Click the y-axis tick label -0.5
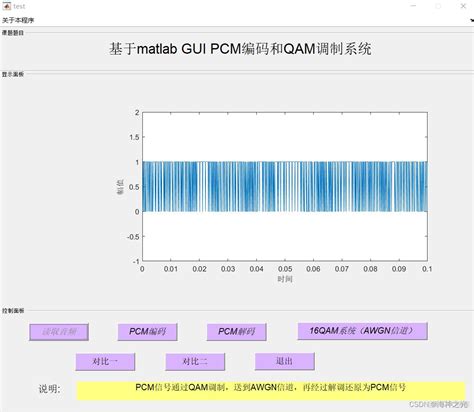 pyautogui.click(x=133, y=237)
